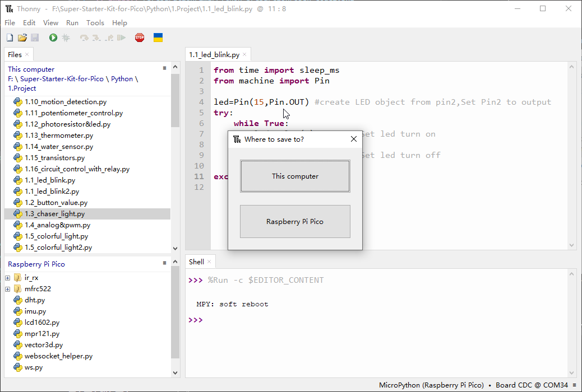
Task: Open Raspberry Pi Pico pane options menu
Action: coord(164,263)
